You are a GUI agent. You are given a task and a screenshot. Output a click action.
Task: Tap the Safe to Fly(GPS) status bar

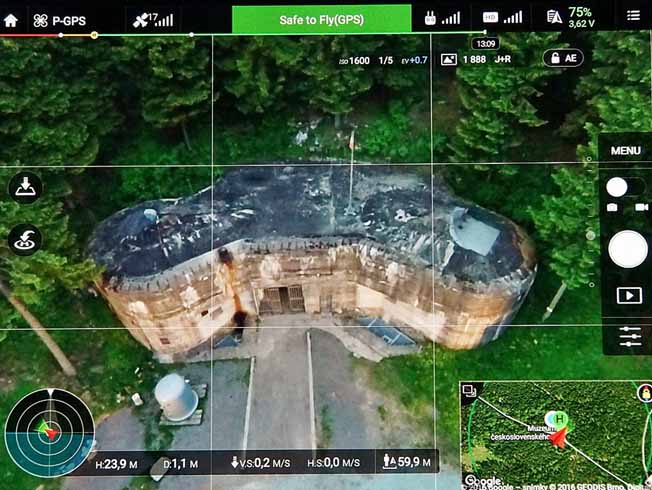321,20
